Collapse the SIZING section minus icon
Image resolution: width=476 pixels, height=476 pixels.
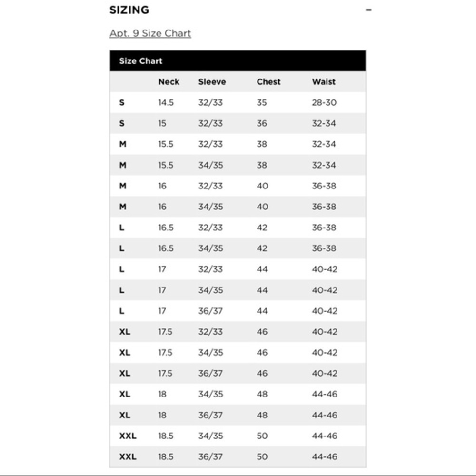368,10
